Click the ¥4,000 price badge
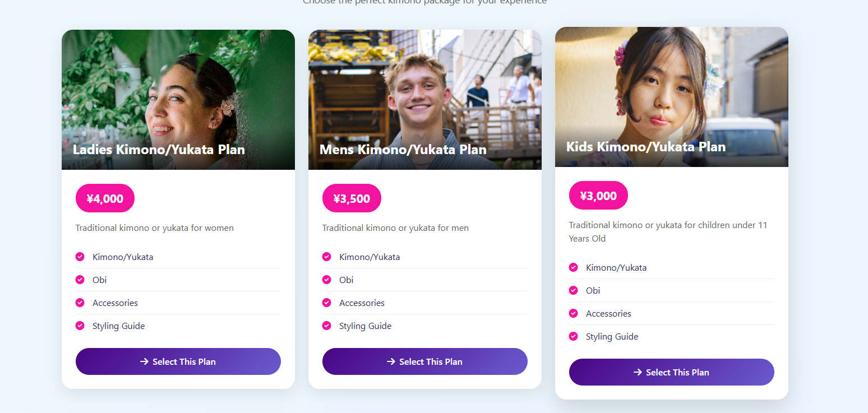868x413 pixels. tap(105, 198)
